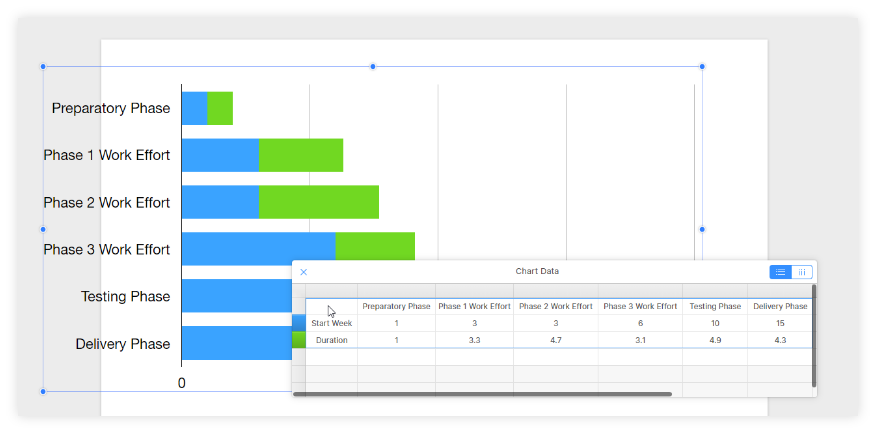Viewport: 876px width, 434px height.
Task: Click the green bar of Phase 1 Work Effort
Action: coord(301,155)
